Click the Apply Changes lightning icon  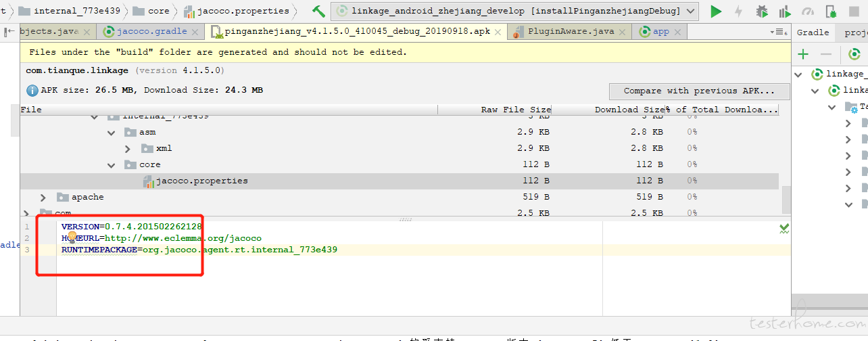click(x=739, y=11)
